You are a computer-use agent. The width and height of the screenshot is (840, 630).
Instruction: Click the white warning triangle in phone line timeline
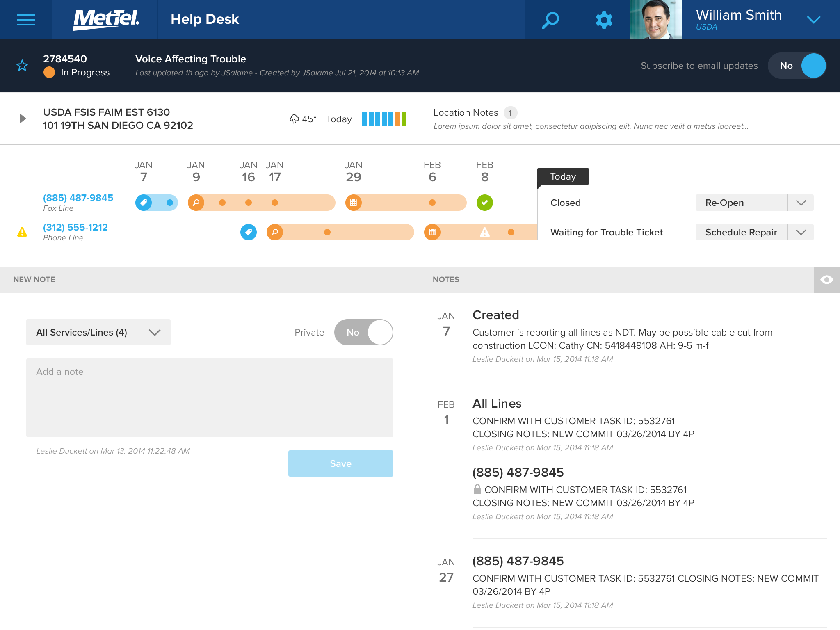[484, 233]
